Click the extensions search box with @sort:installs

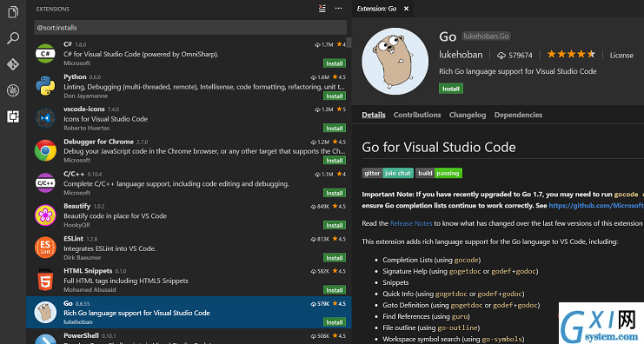[190, 28]
